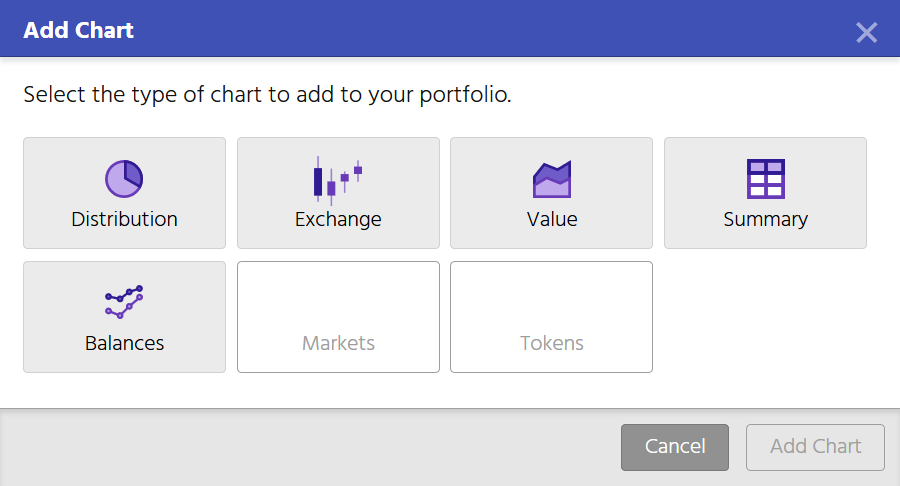900x486 pixels.
Task: Click the blank icon area above Markets
Action: pyautogui.click(x=338, y=298)
